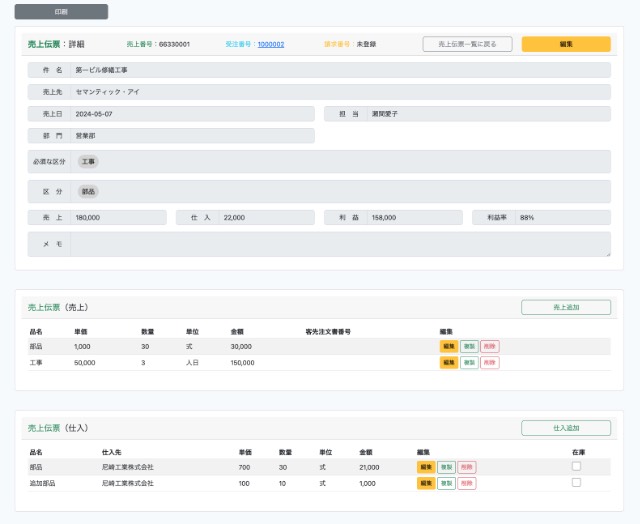Delete the 部品 sales row priced 1,000
This screenshot has height=524, width=640.
490,346
